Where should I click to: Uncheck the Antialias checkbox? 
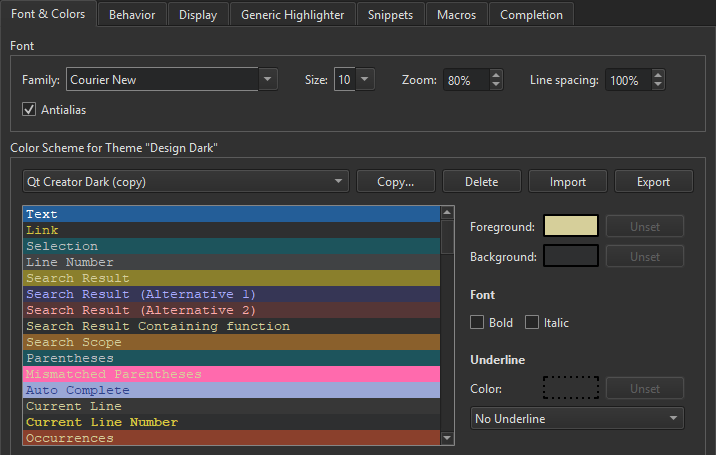pyautogui.click(x=28, y=109)
